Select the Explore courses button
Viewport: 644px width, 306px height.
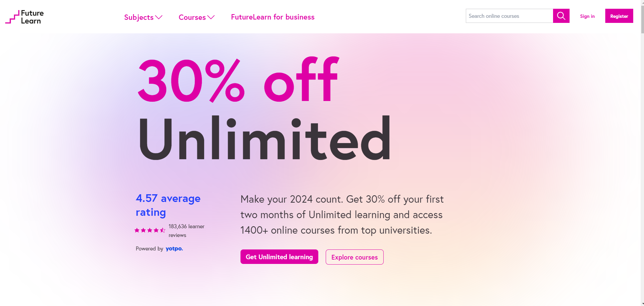[354, 257]
